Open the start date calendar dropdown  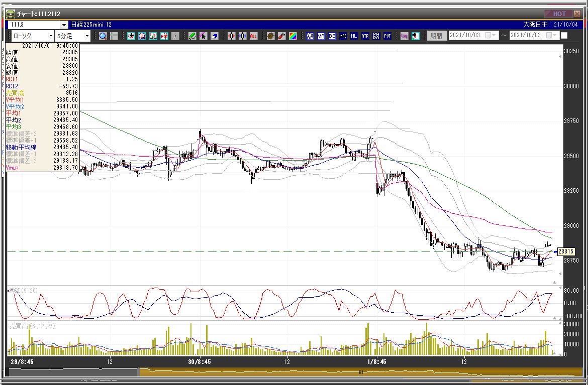click(x=491, y=35)
